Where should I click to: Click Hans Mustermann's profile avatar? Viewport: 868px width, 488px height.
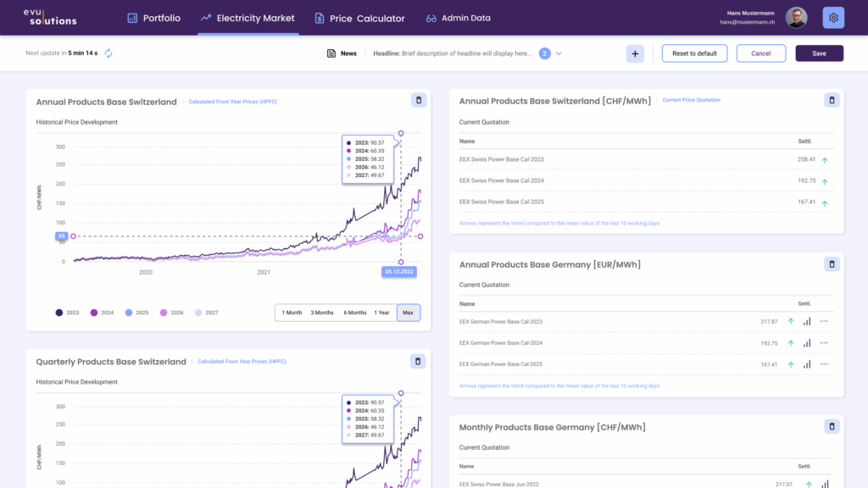pyautogui.click(x=796, y=18)
